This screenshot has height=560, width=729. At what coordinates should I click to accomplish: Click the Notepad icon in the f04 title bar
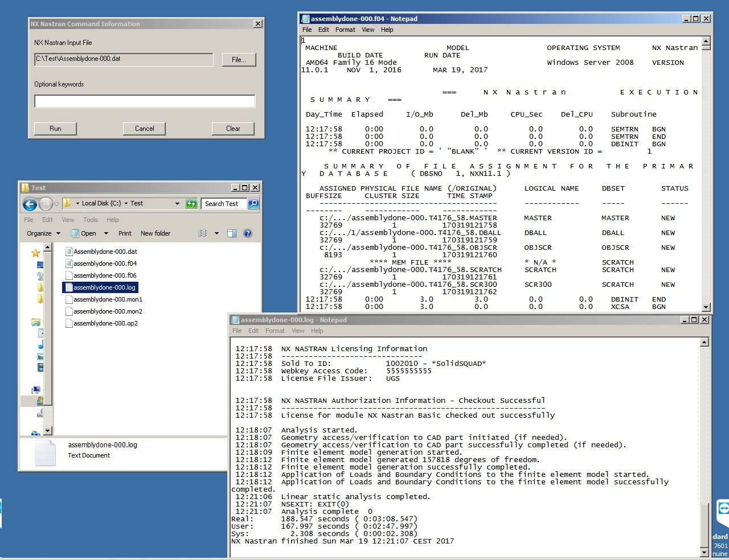point(305,19)
